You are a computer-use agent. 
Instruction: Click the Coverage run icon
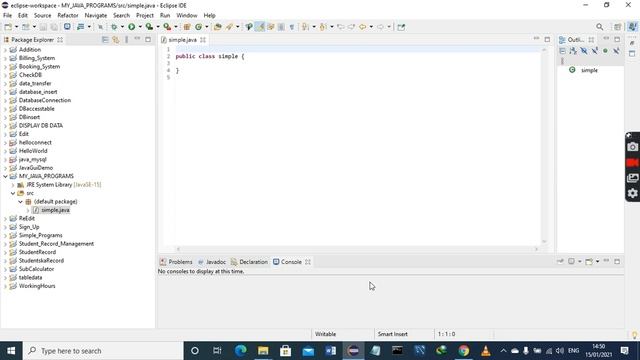tap(149, 27)
